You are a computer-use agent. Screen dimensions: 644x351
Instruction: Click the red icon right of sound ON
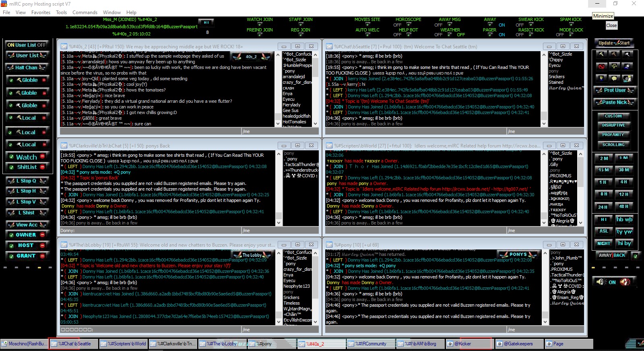click(625, 282)
